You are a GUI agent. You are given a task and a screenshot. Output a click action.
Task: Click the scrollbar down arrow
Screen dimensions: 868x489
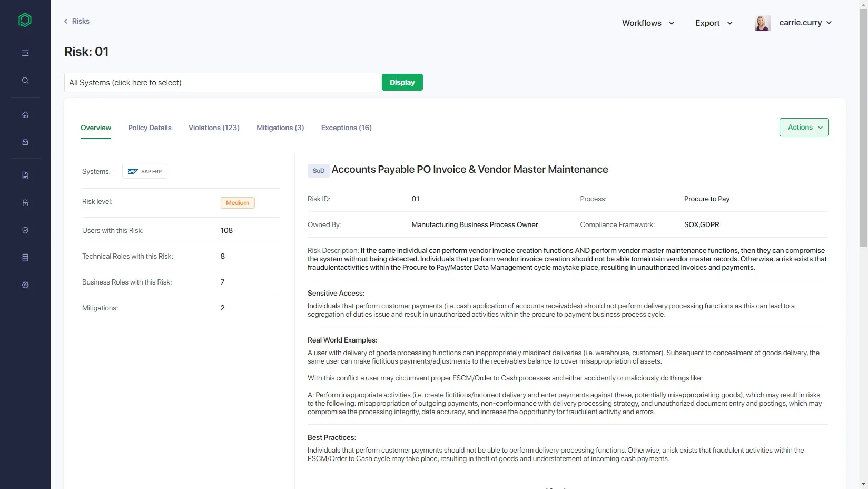863,484
